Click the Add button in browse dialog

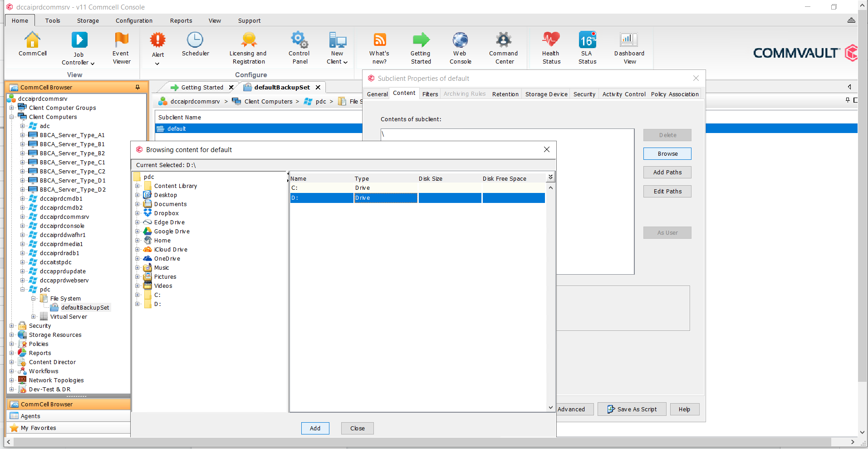coord(315,428)
